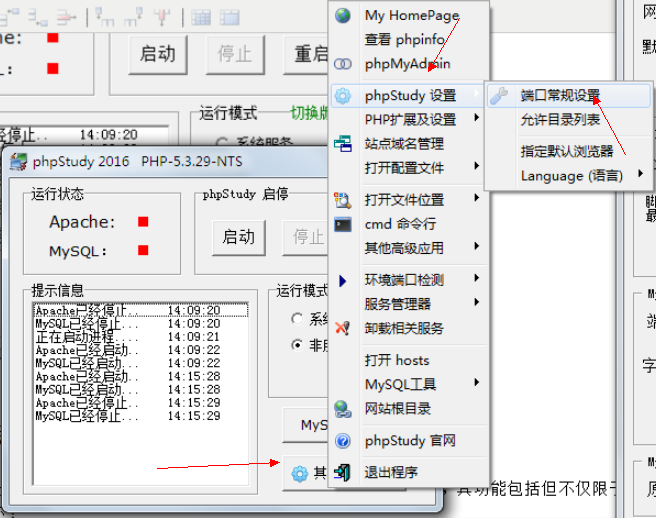Screen dimensions: 656x518
Task: Expand the 其他高级应用 submenu arrow
Action: (x=477, y=246)
